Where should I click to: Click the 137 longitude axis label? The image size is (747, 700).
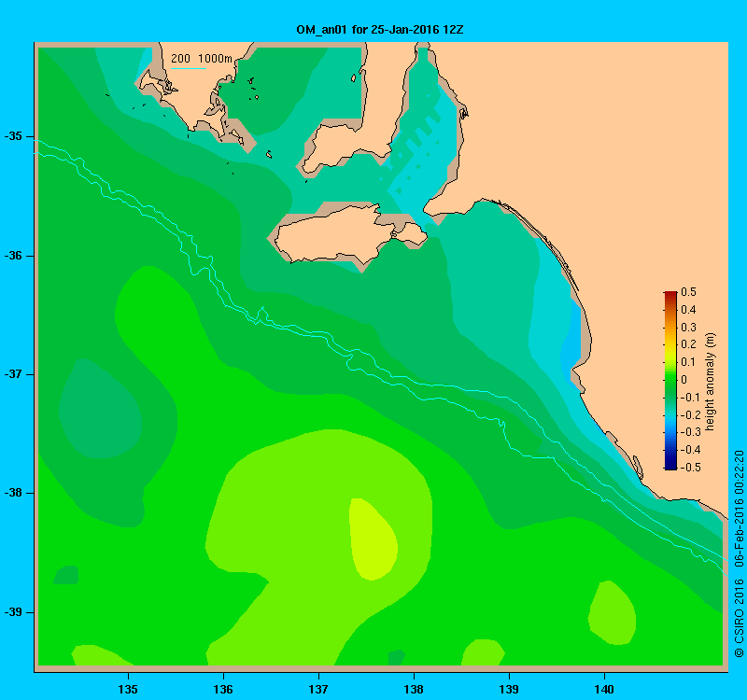click(318, 689)
